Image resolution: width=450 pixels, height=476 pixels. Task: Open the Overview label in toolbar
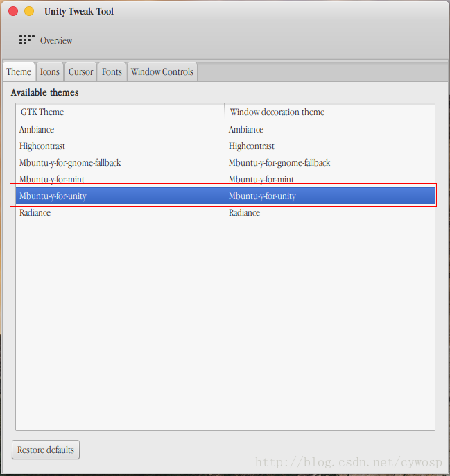[56, 41]
